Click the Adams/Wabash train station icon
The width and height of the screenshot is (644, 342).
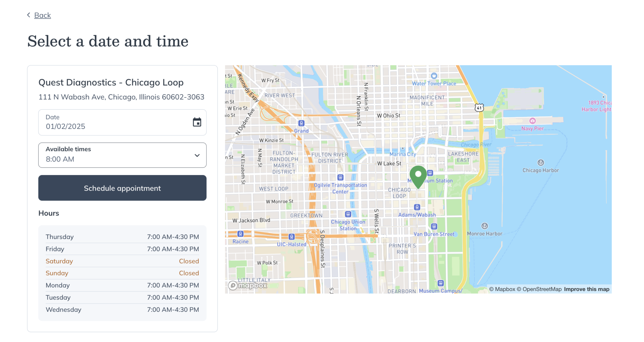[418, 207]
